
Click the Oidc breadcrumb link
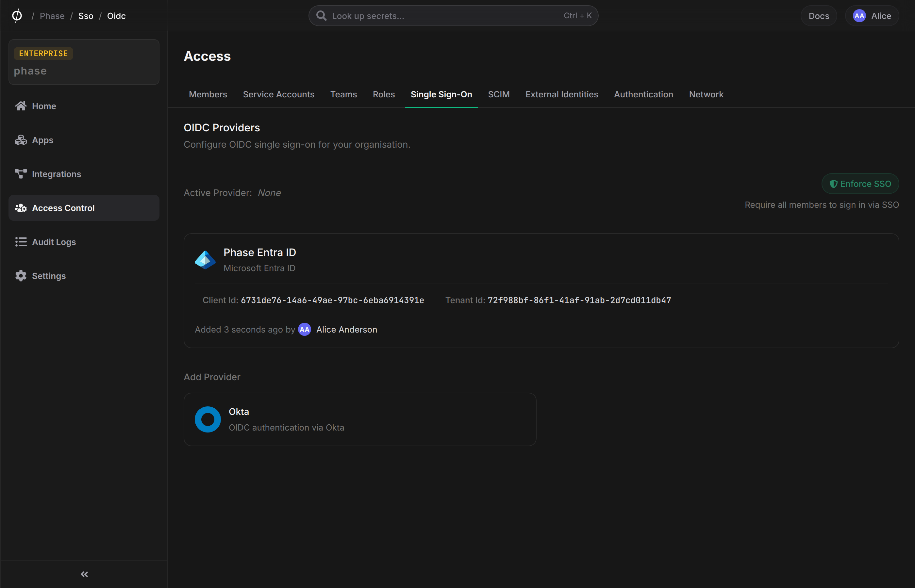pyautogui.click(x=116, y=16)
